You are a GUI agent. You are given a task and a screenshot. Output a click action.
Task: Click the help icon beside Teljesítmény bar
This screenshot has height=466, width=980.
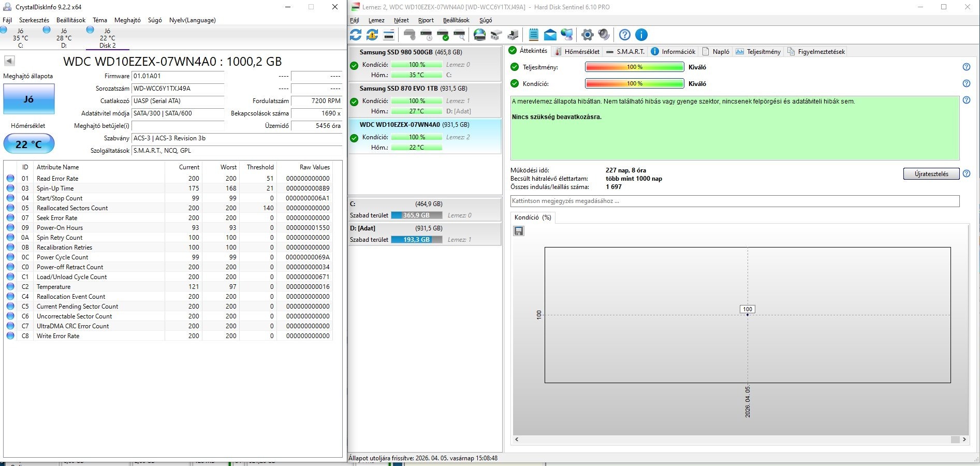(966, 67)
